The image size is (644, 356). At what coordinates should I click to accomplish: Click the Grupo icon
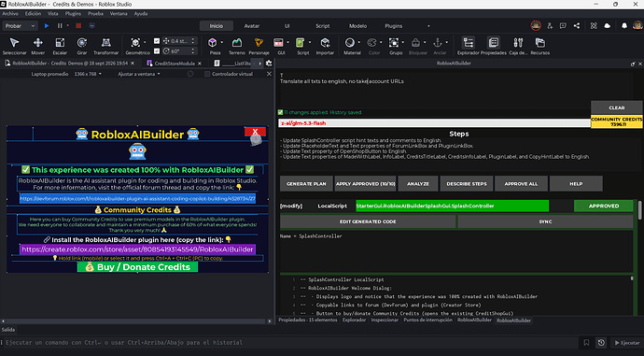(x=394, y=43)
